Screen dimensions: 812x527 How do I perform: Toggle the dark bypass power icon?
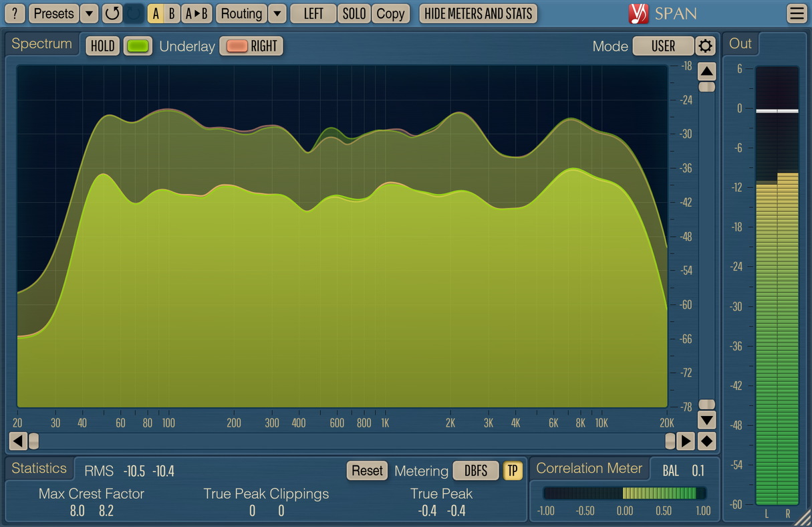click(x=134, y=13)
